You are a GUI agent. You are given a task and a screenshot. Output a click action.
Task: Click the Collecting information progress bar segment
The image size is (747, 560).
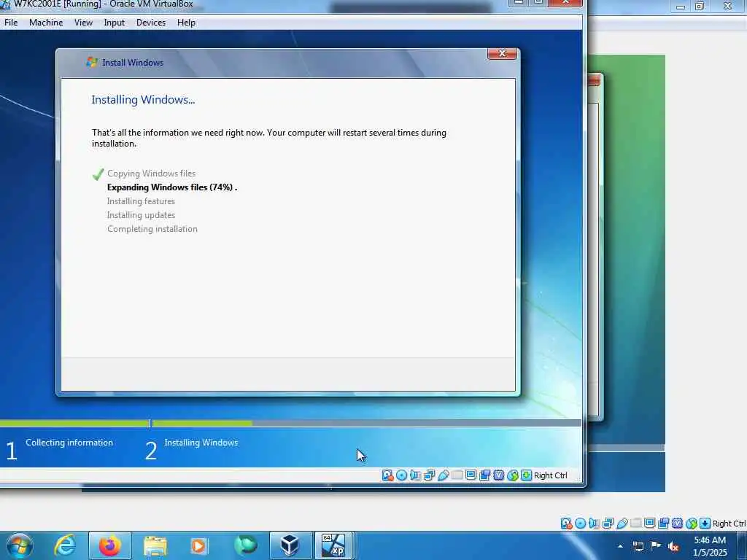(x=74, y=423)
